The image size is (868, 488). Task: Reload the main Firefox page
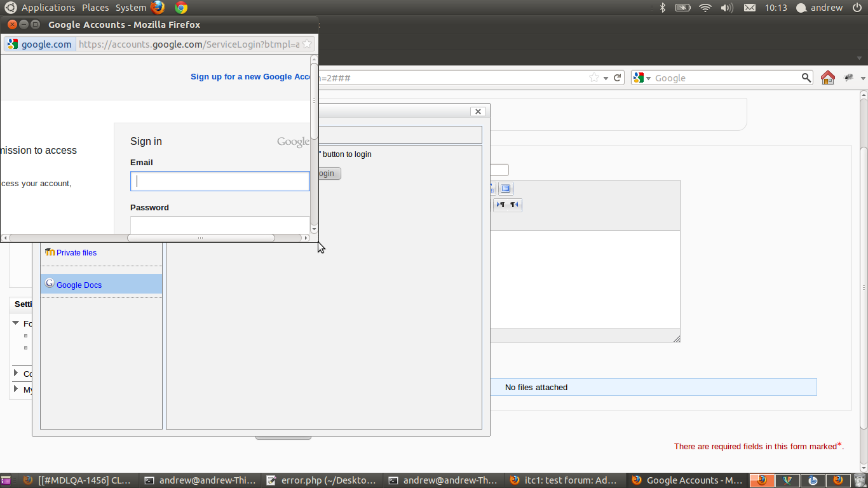click(617, 78)
